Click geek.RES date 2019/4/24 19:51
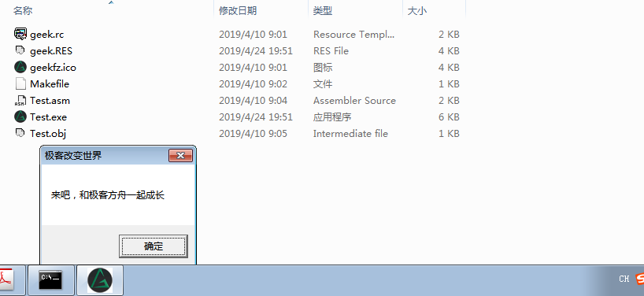 click(x=255, y=51)
